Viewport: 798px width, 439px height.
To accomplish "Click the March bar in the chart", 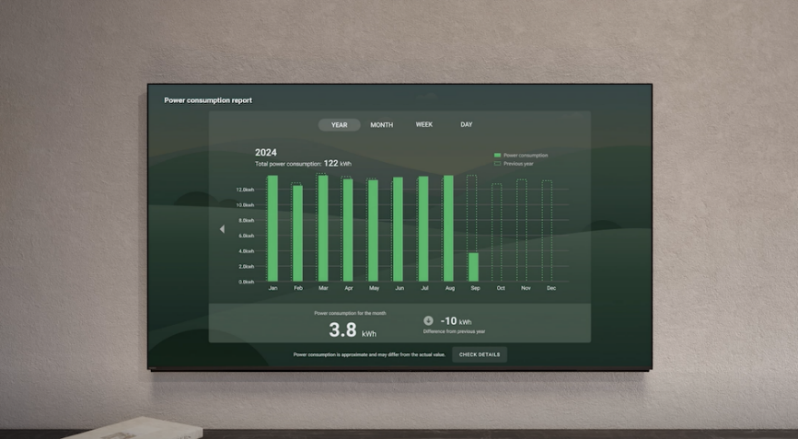I will (x=322, y=229).
